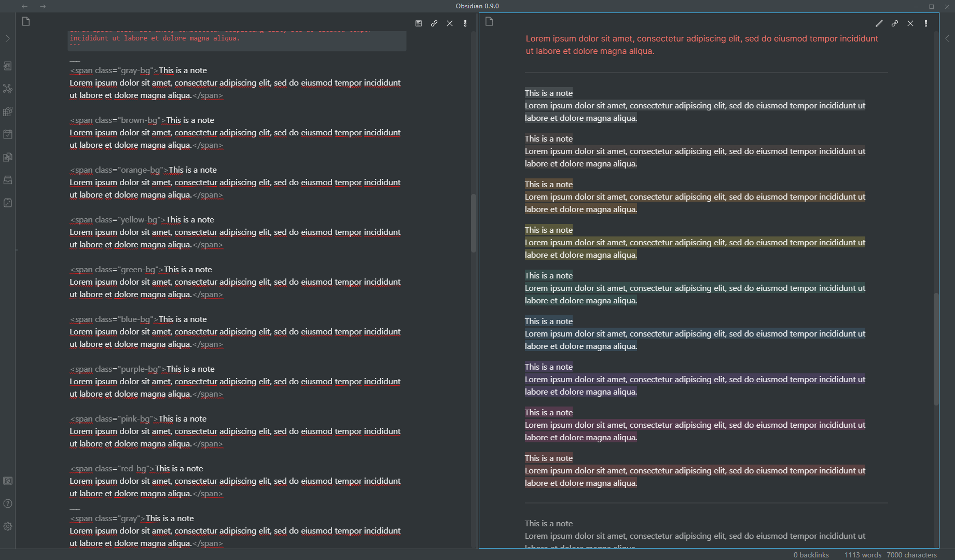Open the help icon in the ribbon

click(8, 503)
